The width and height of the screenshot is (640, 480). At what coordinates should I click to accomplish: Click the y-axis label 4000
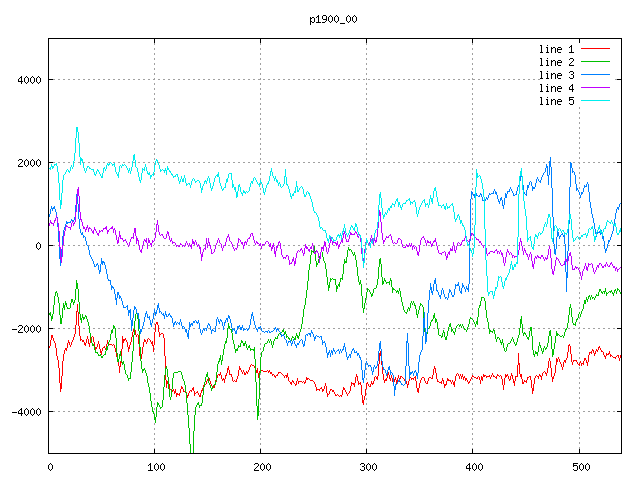(29, 80)
